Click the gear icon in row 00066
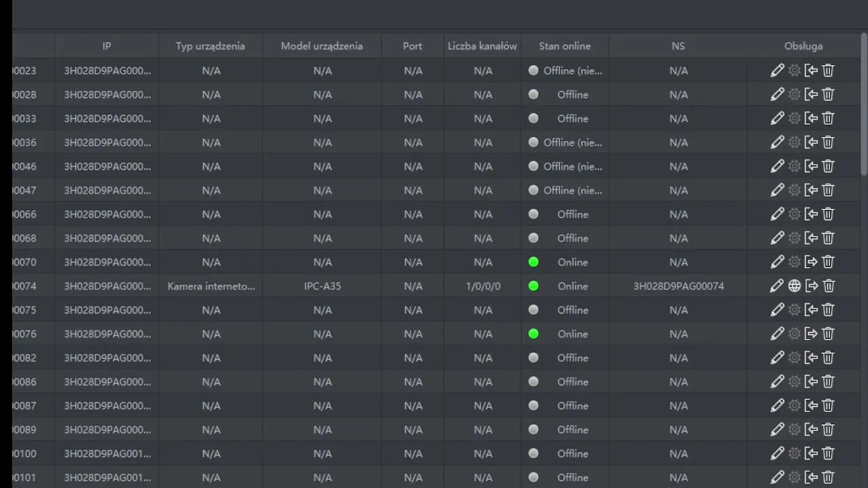 click(795, 214)
